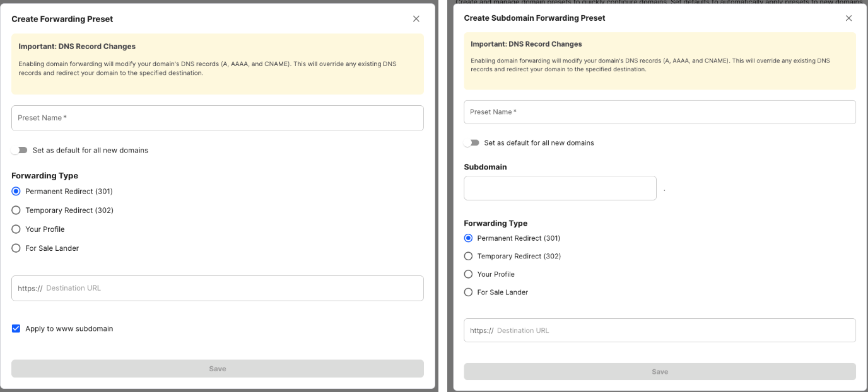868x392 pixels.
Task: Select Temporary Redirect (302) in Forwarding Preset dialog
Action: coord(16,210)
